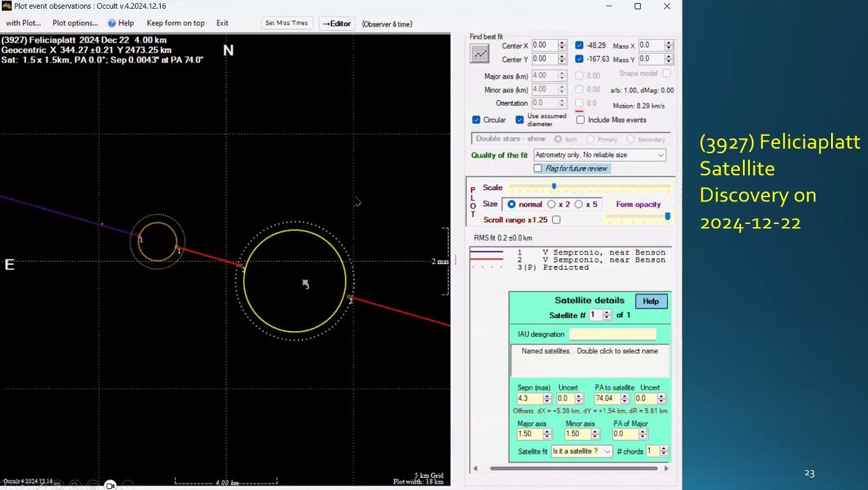The height and width of the screenshot is (490, 868).
Task: Enable Include Miss events checkbox
Action: [580, 120]
